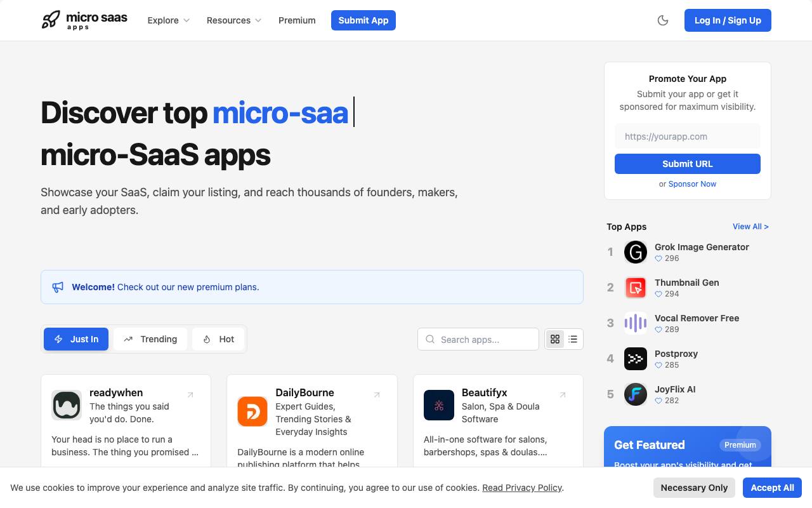Click the Submit URL button
Screen dimensions: 812x508
tap(688, 164)
